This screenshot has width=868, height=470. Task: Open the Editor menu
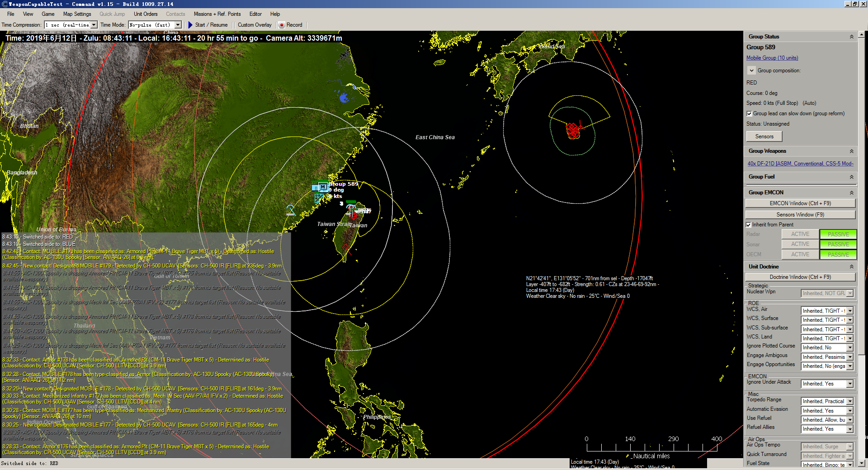pyautogui.click(x=255, y=14)
